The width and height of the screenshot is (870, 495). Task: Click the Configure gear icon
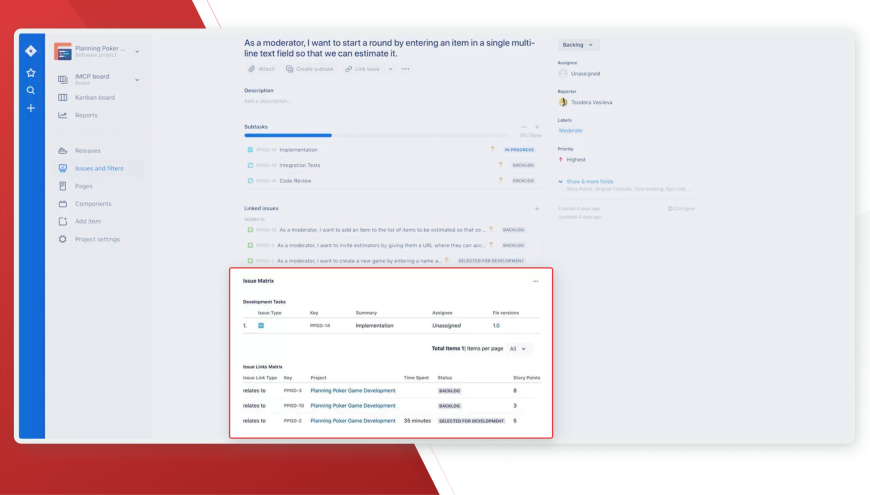click(670, 209)
